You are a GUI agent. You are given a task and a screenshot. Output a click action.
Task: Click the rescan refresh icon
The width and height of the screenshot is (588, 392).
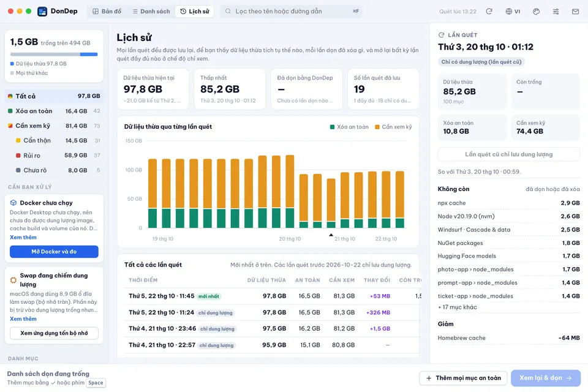[x=489, y=11]
